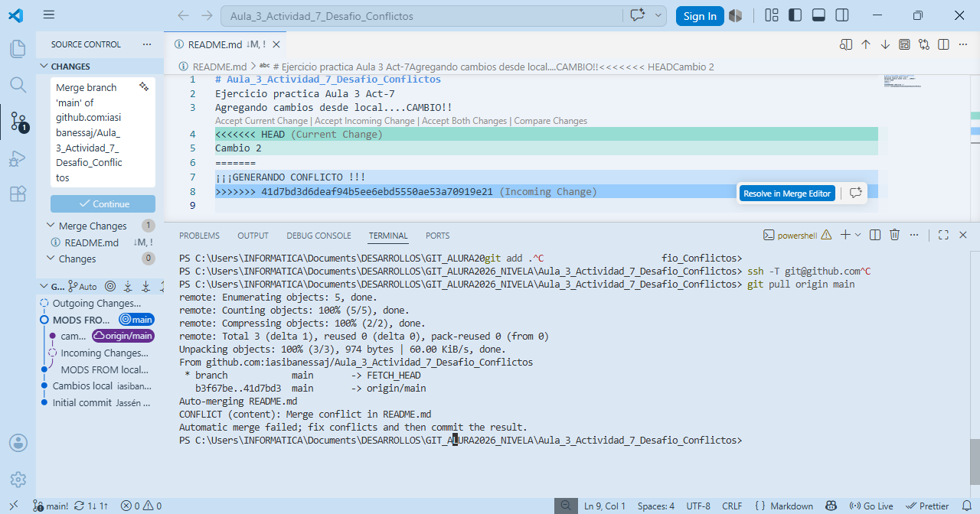This screenshot has width=980, height=514.
Task: Switch to the DEBUG CONSOLE tab
Action: click(x=318, y=236)
